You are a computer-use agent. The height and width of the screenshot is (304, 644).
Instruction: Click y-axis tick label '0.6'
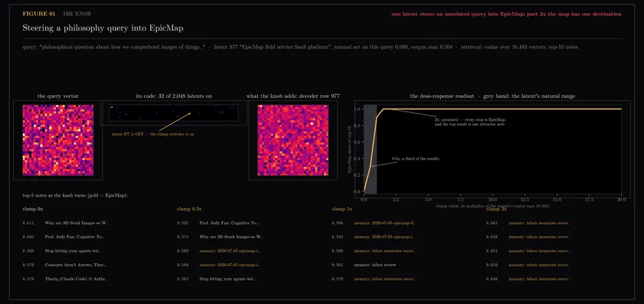point(357,142)
